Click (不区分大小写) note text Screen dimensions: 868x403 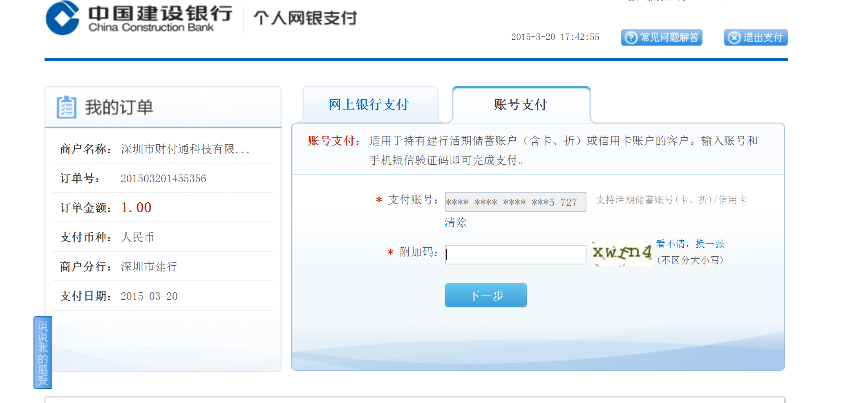pyautogui.click(x=690, y=260)
